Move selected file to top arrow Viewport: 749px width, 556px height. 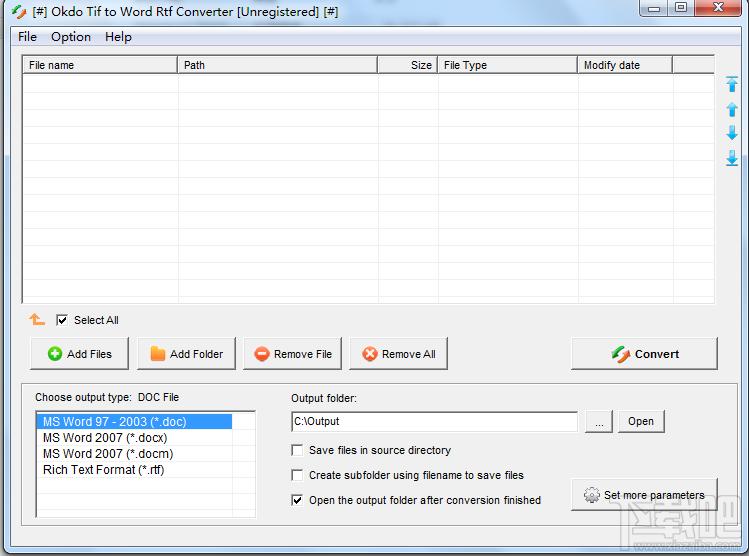click(732, 85)
